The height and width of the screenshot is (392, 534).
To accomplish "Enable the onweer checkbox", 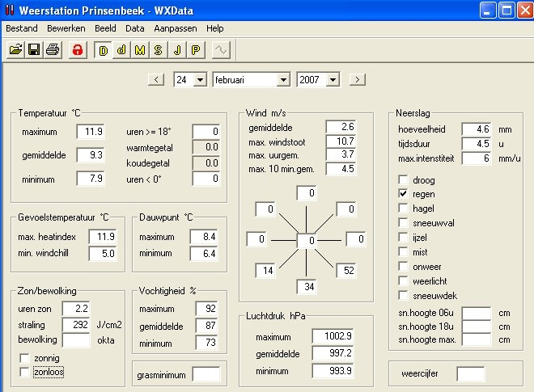I will coord(403,267).
